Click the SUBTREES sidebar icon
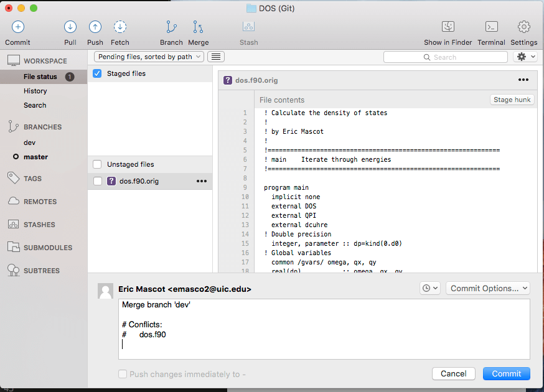This screenshot has width=544, height=392. (14, 270)
